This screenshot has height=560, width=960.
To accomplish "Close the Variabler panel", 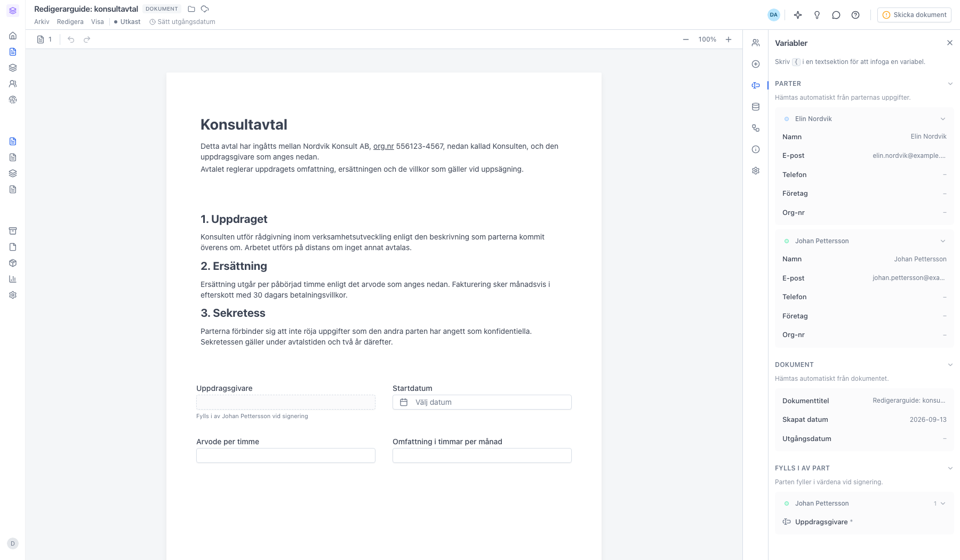I will coord(950,43).
